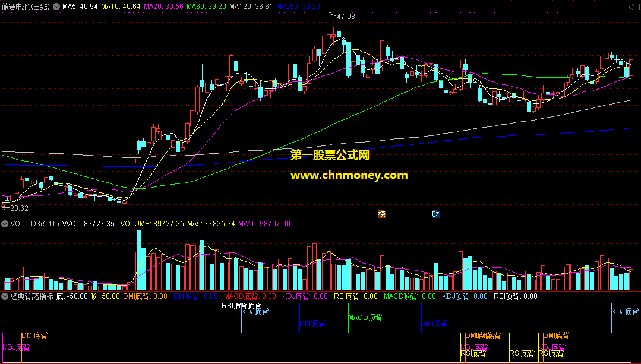Click the MA250: 33.23 blue label

(x=298, y=7)
